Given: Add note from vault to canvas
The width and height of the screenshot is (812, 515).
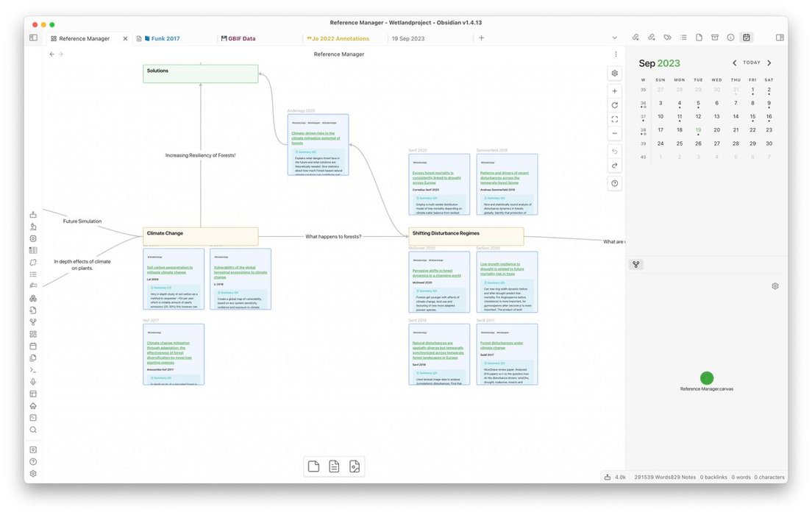Looking at the screenshot, I should (334, 466).
